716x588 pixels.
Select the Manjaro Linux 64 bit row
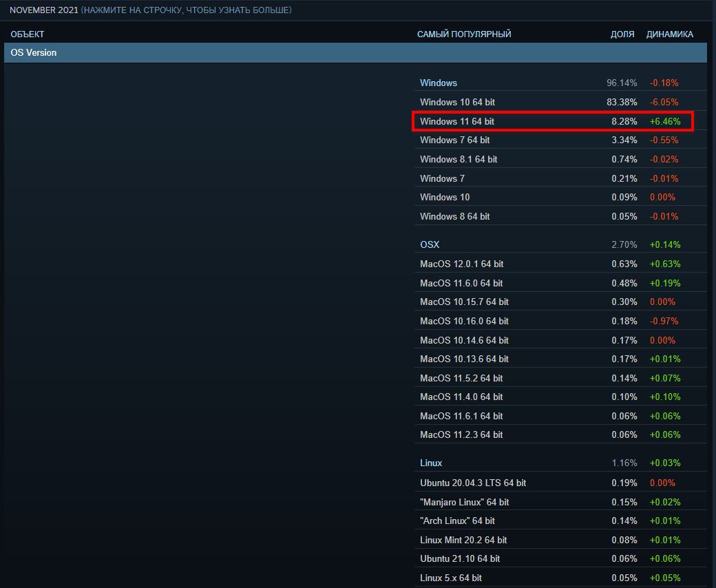464,502
